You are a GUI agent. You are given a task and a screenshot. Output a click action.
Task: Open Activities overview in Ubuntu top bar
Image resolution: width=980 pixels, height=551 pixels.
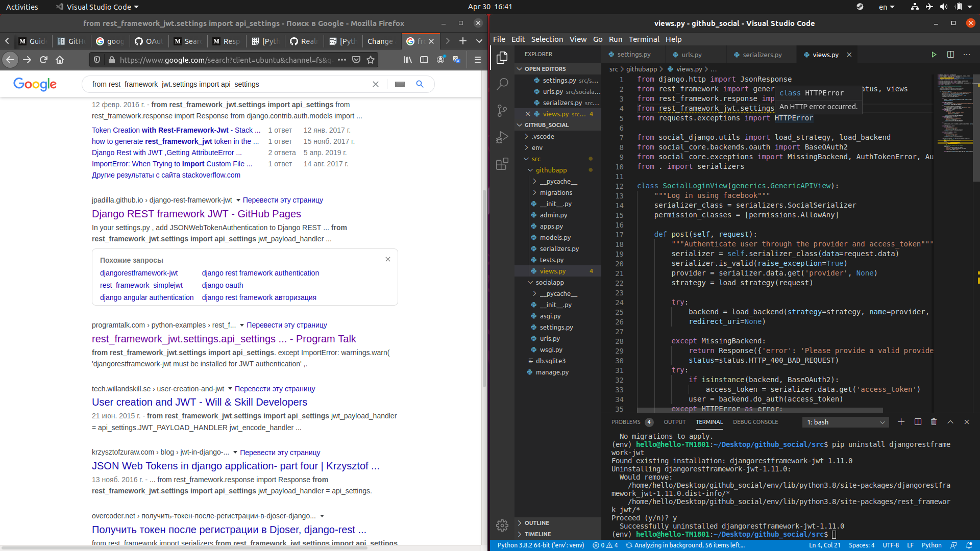tap(22, 7)
